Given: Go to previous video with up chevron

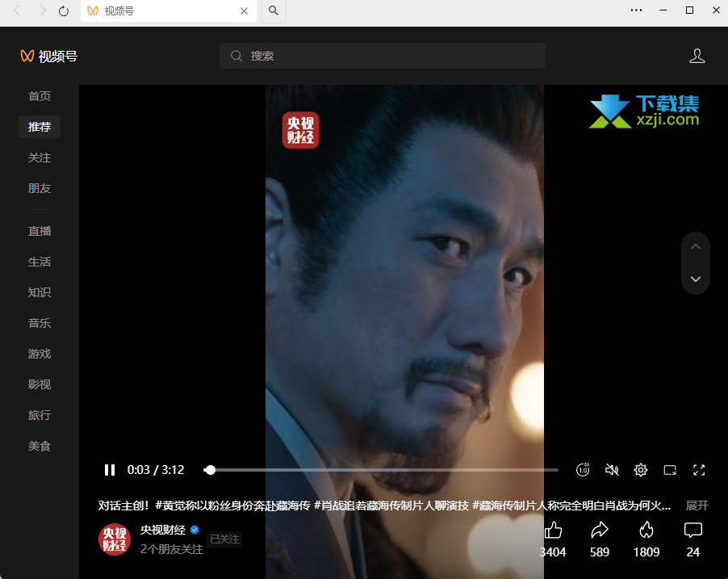Looking at the screenshot, I should (x=696, y=247).
